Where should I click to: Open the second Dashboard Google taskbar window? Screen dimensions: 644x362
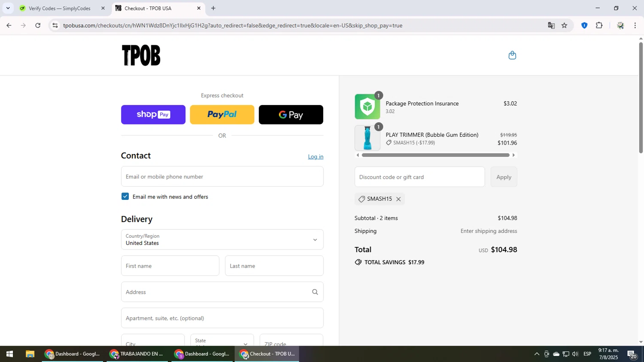(x=202, y=354)
